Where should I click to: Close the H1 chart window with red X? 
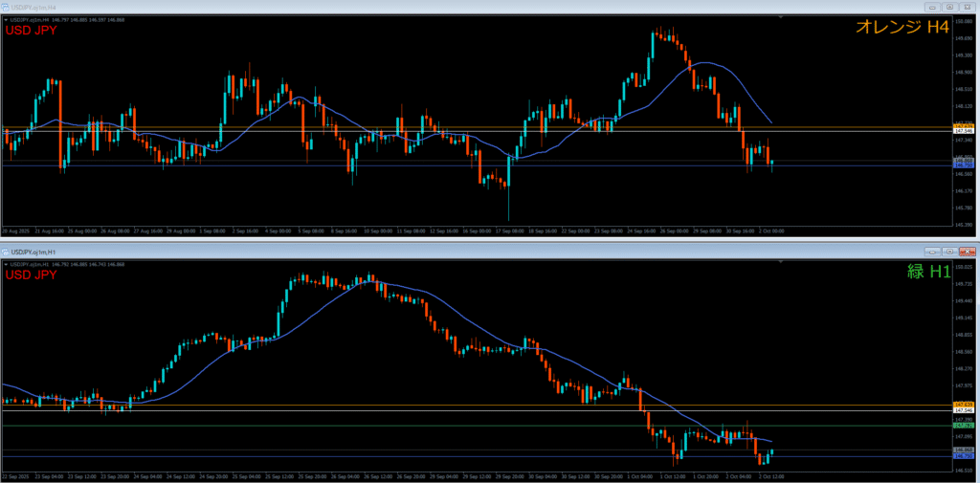tap(967, 252)
